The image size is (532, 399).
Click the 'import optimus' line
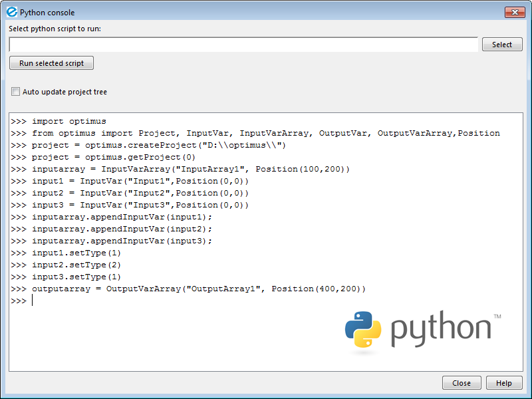coord(59,122)
